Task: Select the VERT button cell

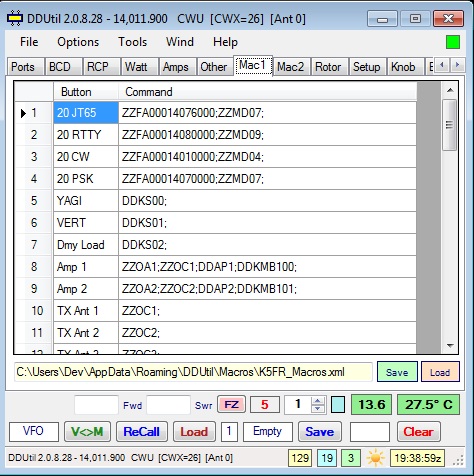Action: click(x=86, y=223)
